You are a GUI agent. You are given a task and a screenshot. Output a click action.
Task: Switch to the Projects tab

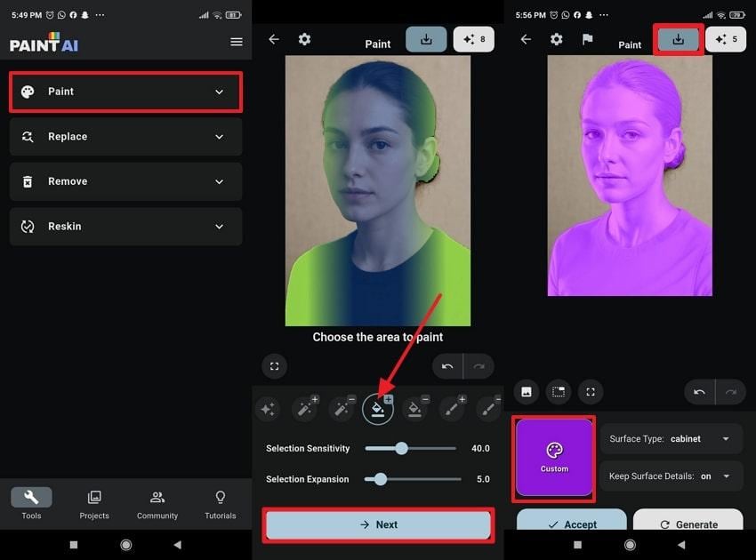tap(94, 505)
